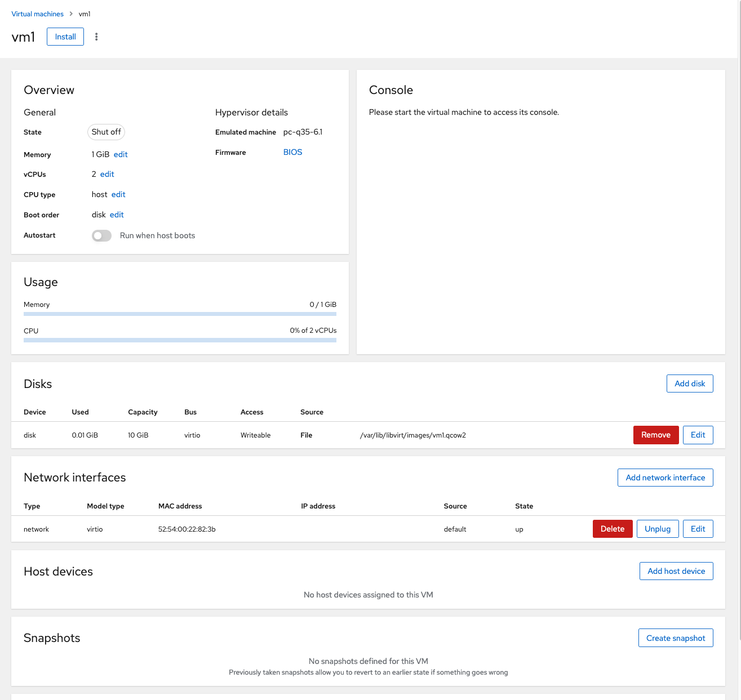Edit the network interface 52:54:00:22:82:3b
This screenshot has width=741, height=700.
pyautogui.click(x=698, y=529)
